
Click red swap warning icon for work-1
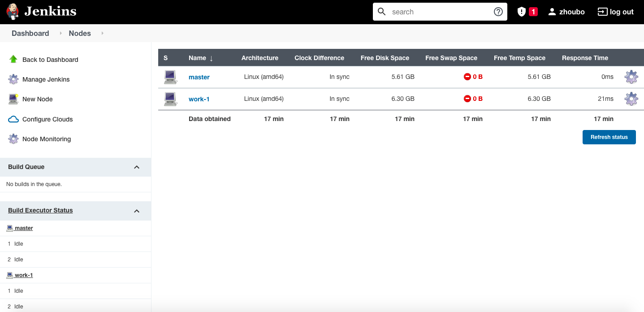467,99
